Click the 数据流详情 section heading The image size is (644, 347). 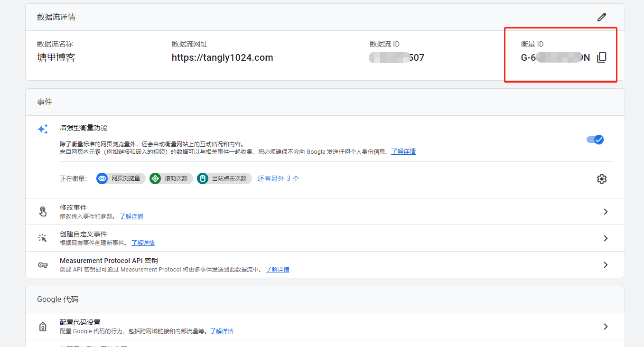click(x=56, y=17)
